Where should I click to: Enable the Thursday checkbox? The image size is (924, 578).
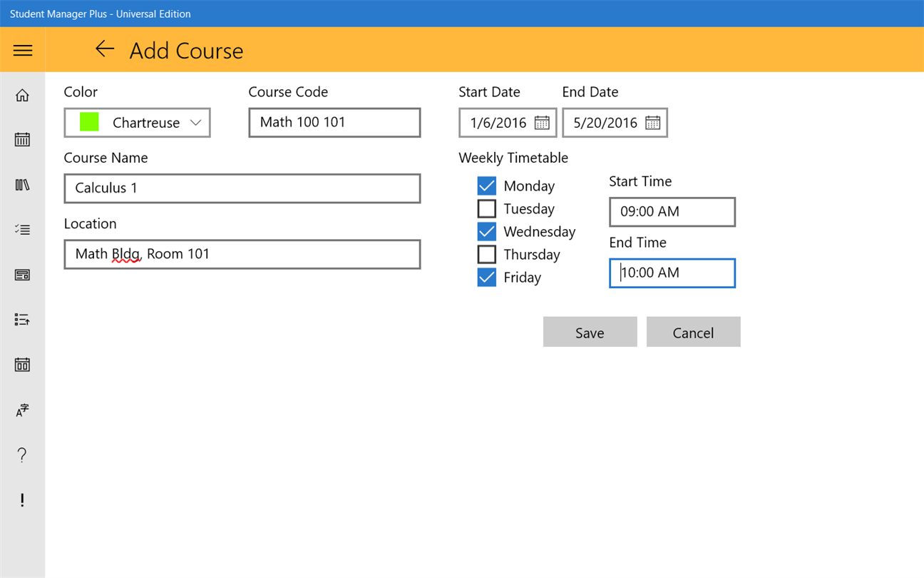(x=487, y=255)
